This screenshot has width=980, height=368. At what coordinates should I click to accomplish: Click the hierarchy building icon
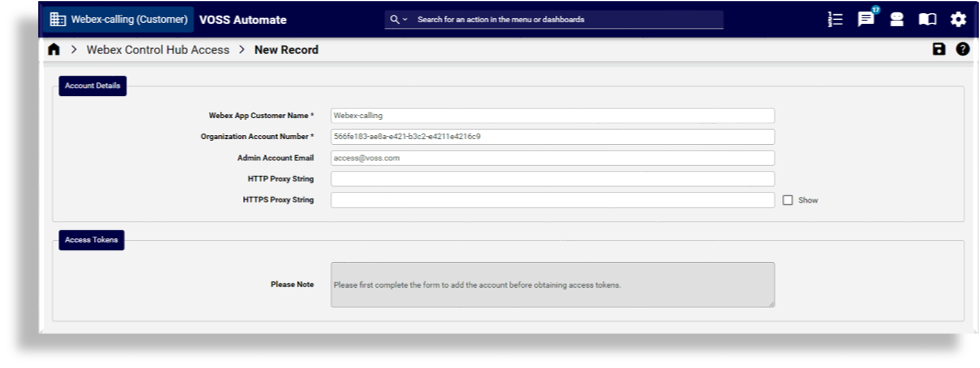(58, 20)
